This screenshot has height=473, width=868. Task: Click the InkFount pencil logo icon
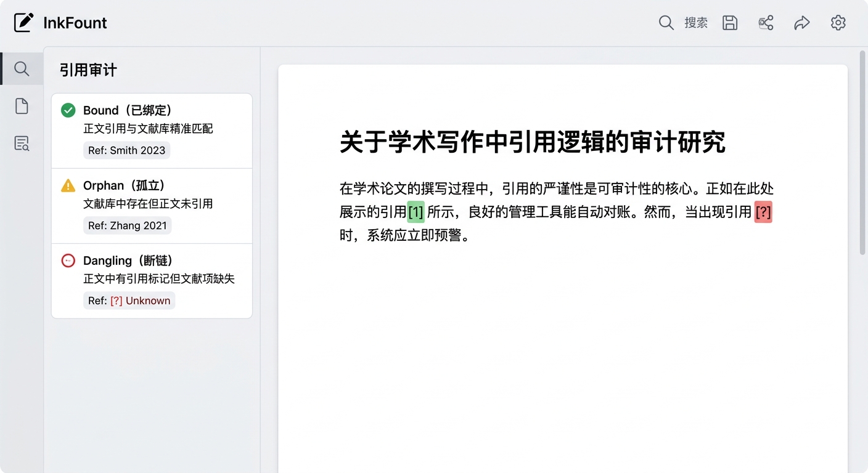pyautogui.click(x=23, y=23)
